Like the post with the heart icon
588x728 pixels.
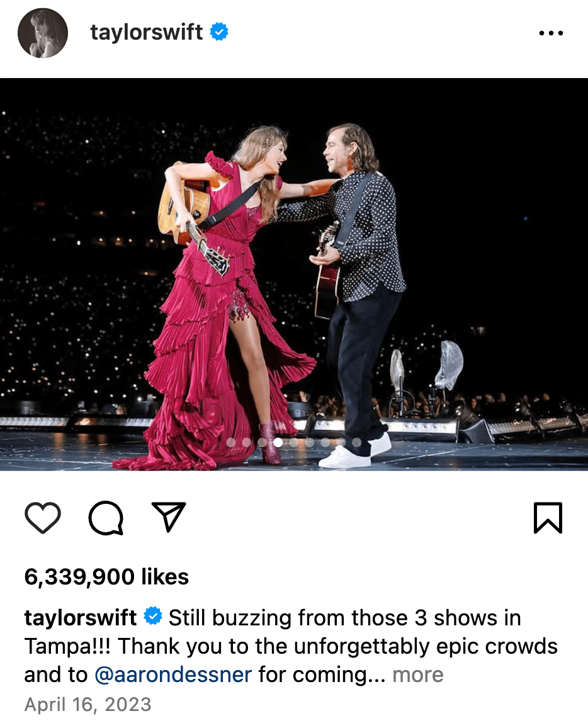click(43, 518)
